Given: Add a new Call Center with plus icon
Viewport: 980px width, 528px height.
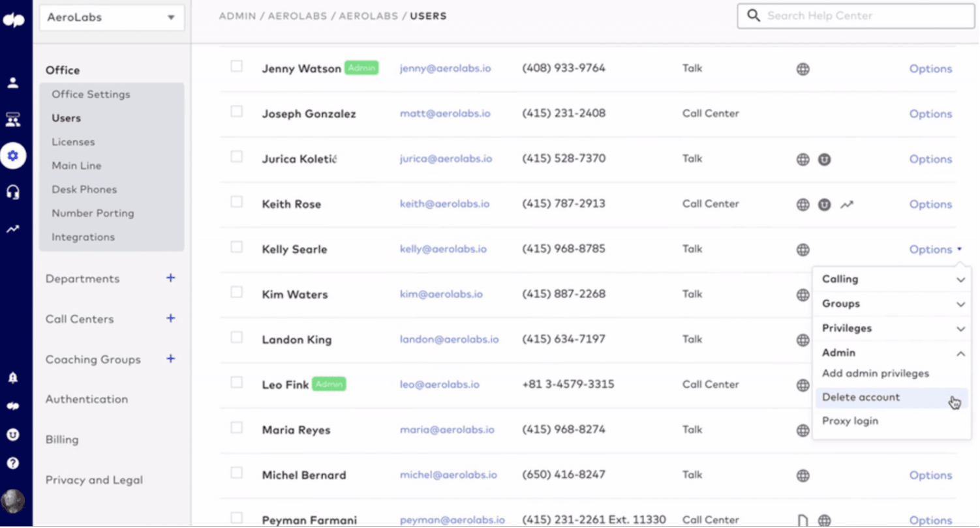Looking at the screenshot, I should 170,318.
